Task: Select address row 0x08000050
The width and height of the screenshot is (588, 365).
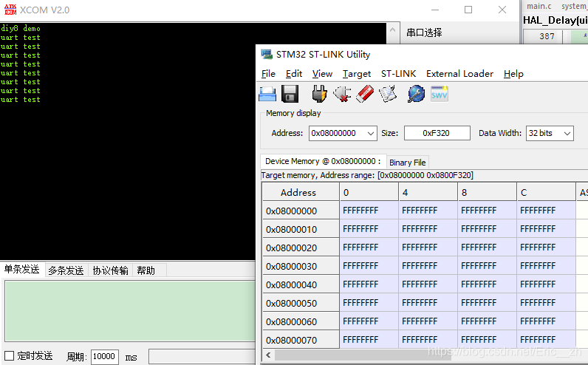Action: point(301,303)
